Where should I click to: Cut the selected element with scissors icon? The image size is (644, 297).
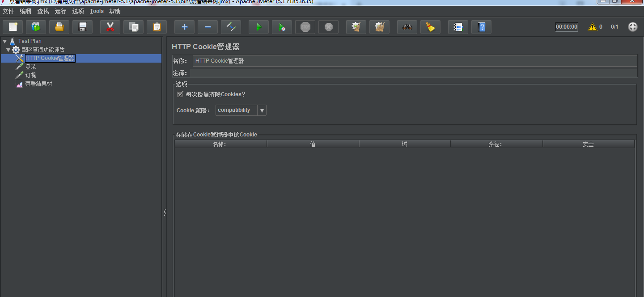tap(110, 27)
